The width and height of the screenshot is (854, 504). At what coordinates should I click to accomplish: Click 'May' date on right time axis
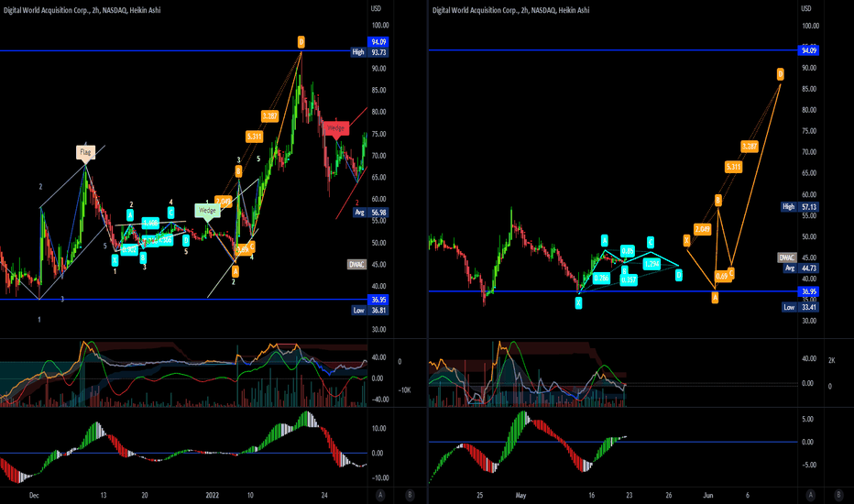(520, 495)
